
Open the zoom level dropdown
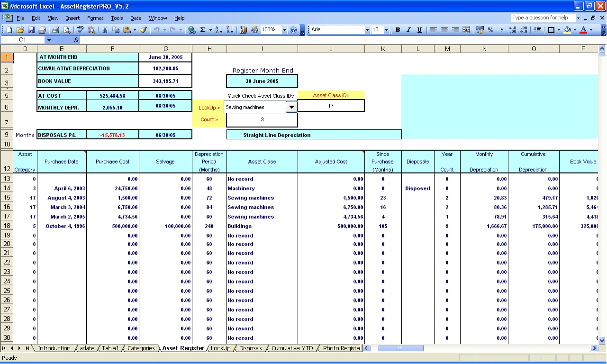tap(284, 30)
